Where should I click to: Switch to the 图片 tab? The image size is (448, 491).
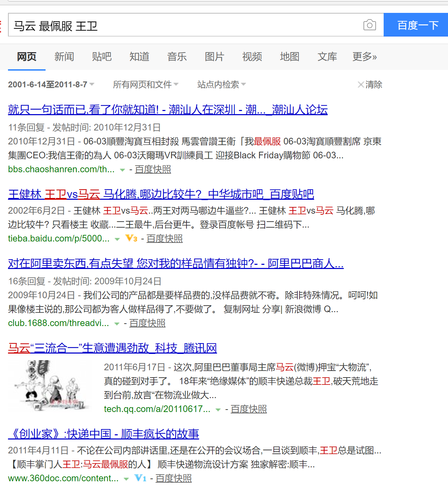click(214, 56)
